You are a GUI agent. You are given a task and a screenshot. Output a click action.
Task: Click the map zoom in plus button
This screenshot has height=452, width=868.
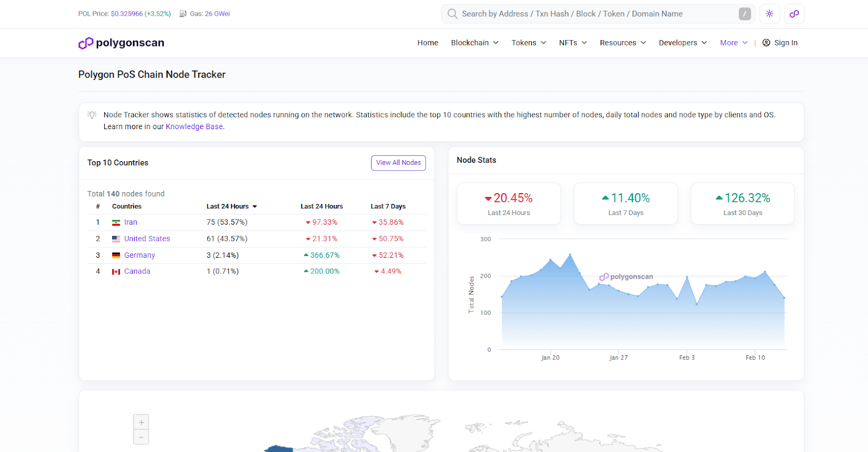click(x=141, y=422)
